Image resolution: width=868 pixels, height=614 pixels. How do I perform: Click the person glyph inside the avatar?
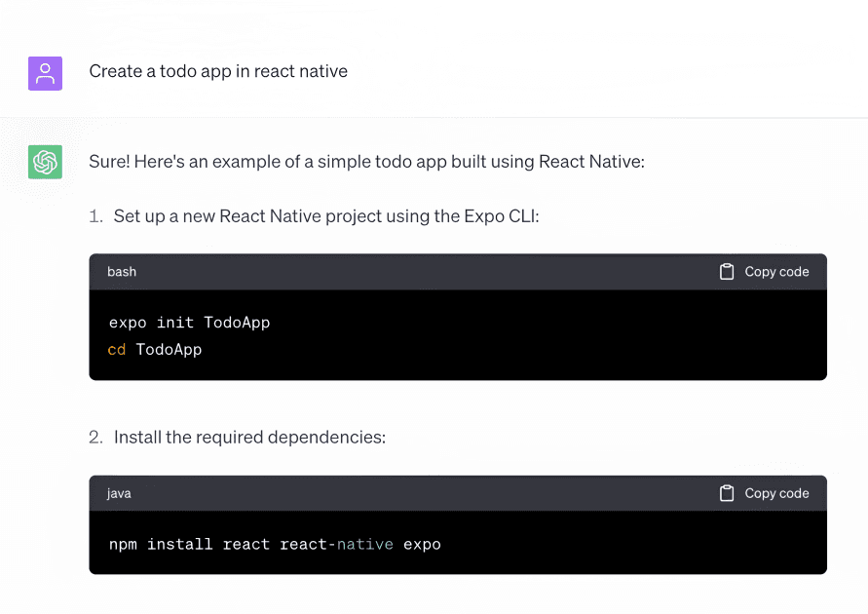coord(45,72)
